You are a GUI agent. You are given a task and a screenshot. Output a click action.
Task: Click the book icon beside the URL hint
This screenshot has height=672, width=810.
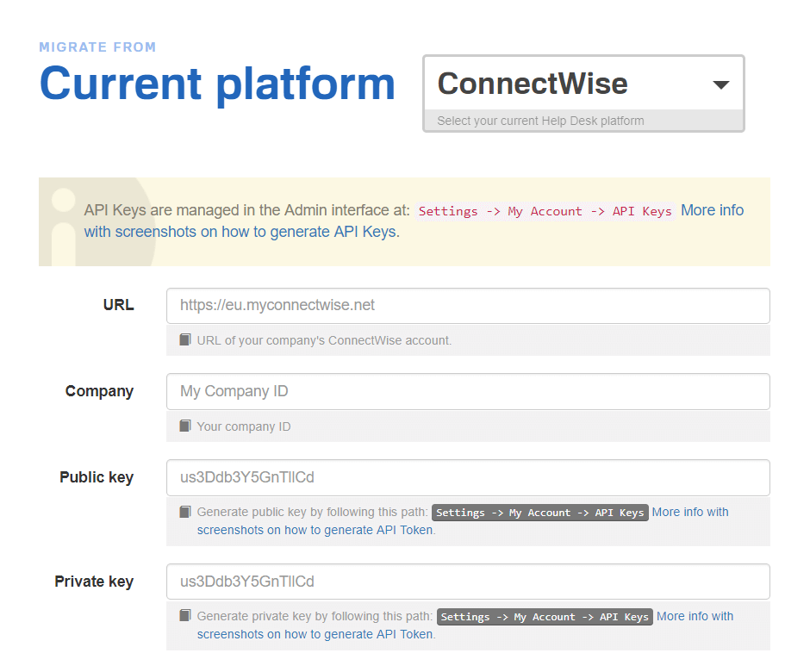[185, 339]
